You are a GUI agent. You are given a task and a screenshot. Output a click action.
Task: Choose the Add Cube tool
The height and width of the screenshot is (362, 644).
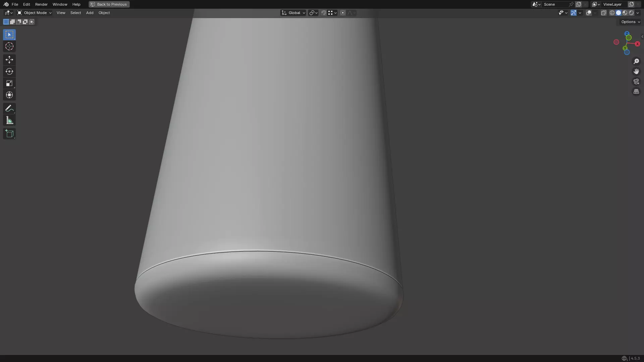click(x=9, y=134)
